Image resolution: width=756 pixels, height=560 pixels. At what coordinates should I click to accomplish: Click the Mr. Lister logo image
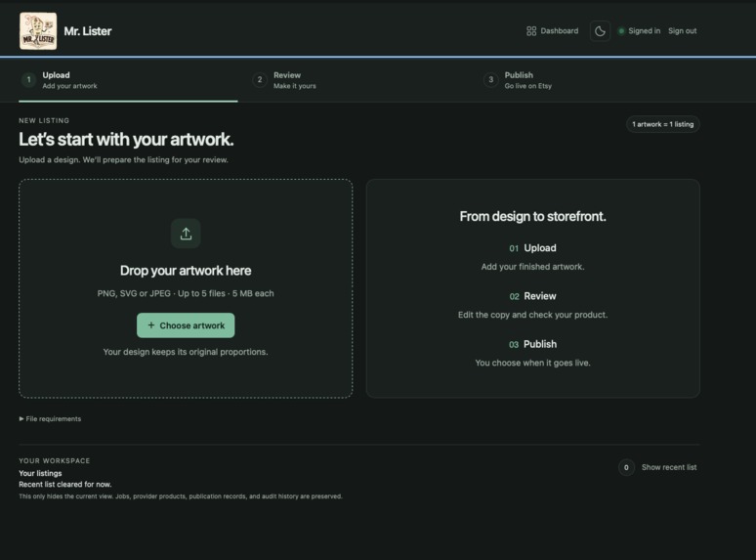click(38, 31)
